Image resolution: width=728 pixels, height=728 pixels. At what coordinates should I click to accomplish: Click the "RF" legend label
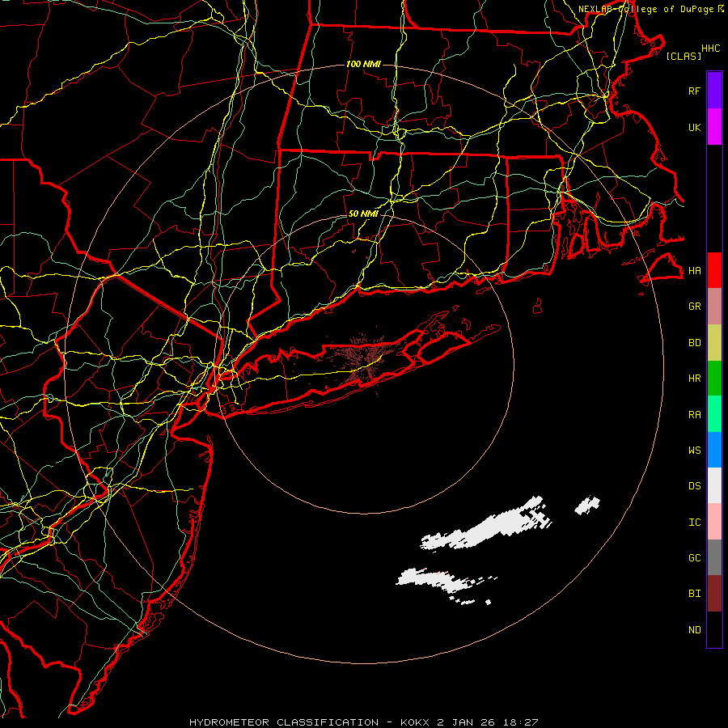pos(694,91)
